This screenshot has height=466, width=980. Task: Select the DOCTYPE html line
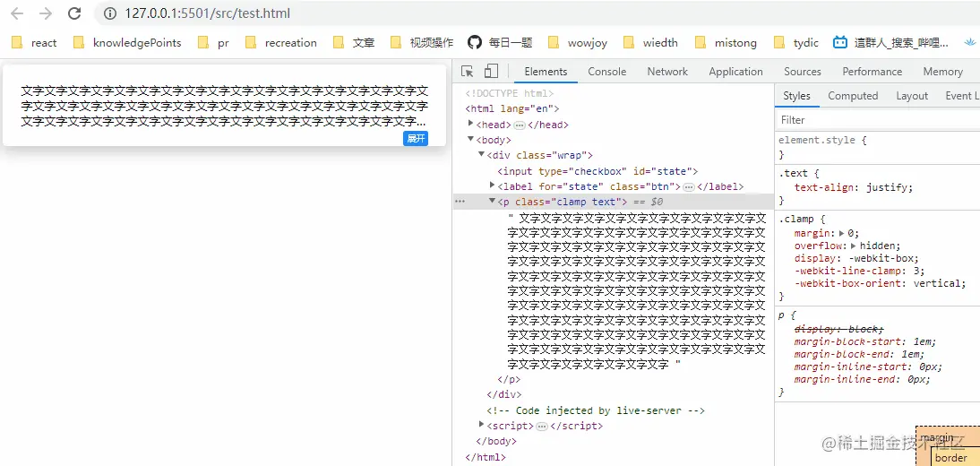510,93
